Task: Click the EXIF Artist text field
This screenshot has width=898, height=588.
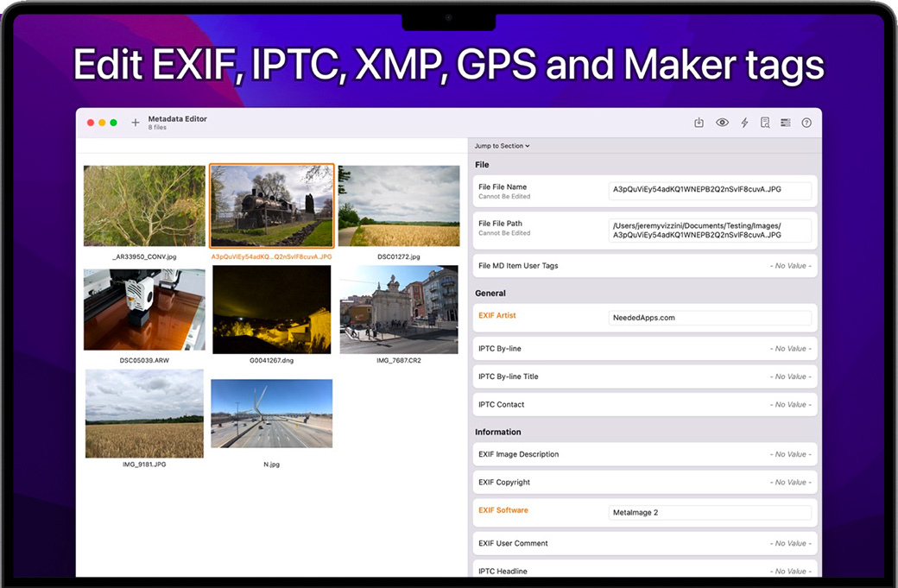Action: 710,318
